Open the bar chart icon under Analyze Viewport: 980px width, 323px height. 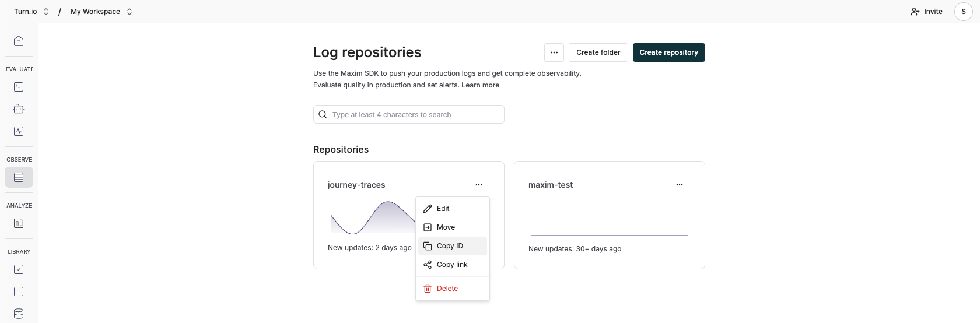[19, 223]
